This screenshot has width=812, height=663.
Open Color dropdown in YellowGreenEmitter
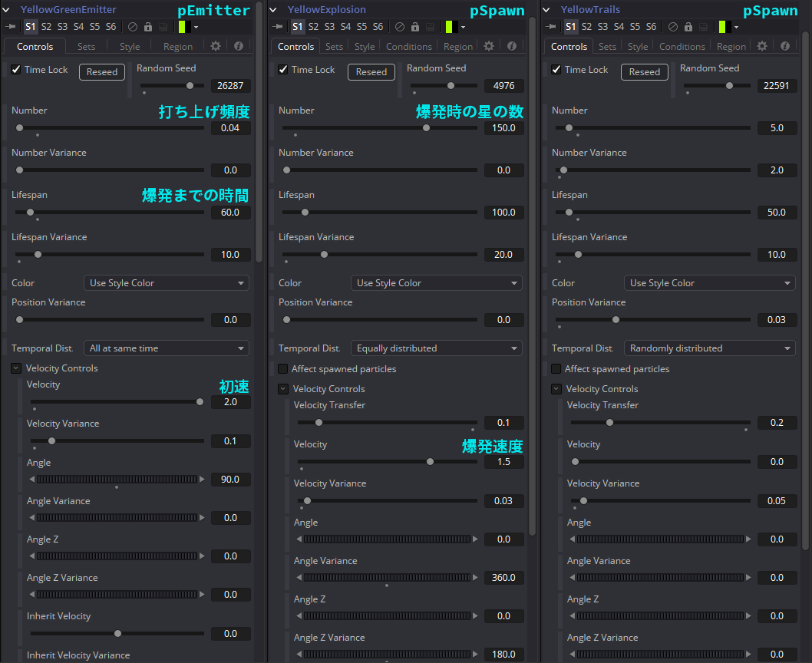[x=167, y=283]
